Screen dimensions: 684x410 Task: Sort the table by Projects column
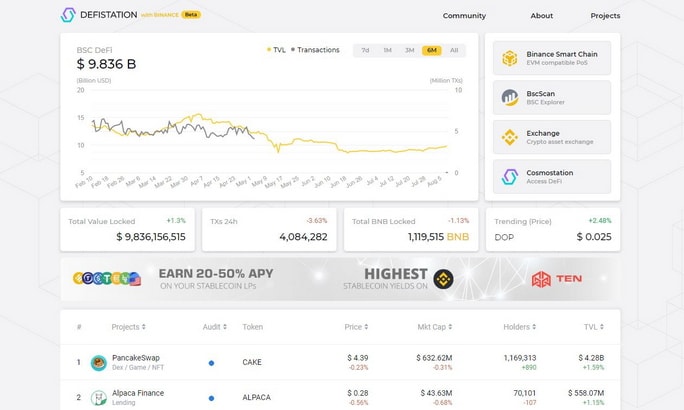coord(128,327)
